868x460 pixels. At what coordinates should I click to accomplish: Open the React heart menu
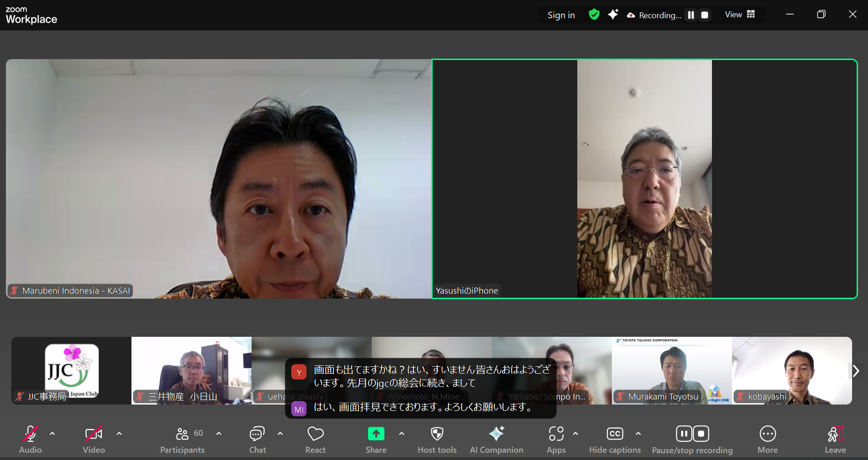(315, 439)
